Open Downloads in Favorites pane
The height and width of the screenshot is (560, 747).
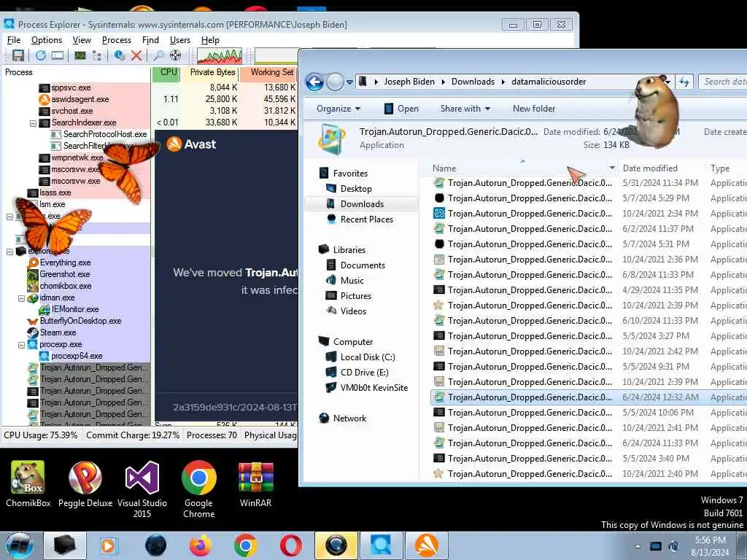click(362, 204)
